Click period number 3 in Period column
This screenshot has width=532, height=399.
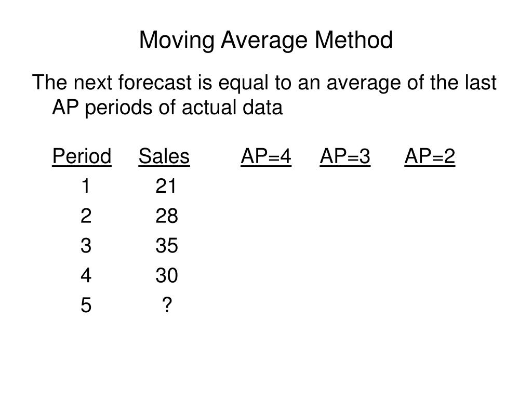pos(86,246)
